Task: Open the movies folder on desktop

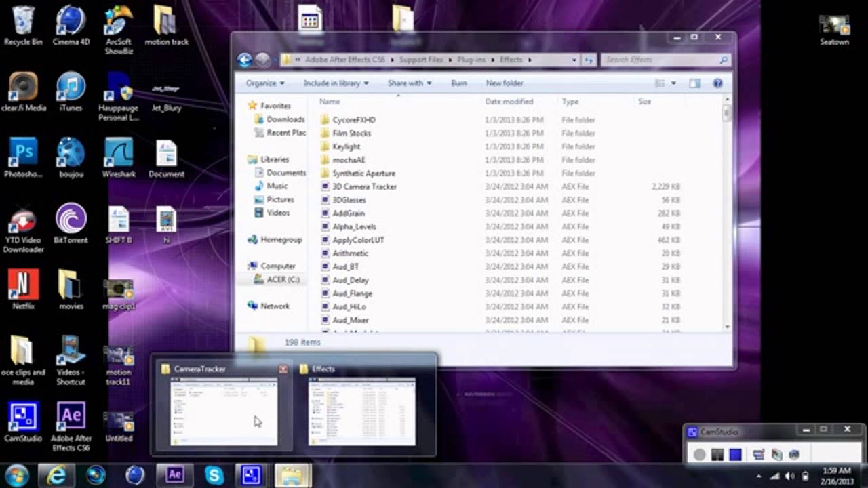Action: [71, 289]
